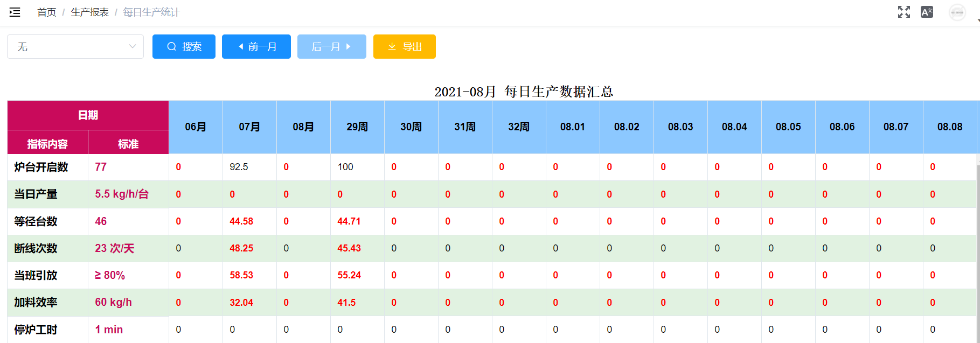The image size is (980, 343).
Task: Click the 炉台开启数 row label
Action: [41, 167]
